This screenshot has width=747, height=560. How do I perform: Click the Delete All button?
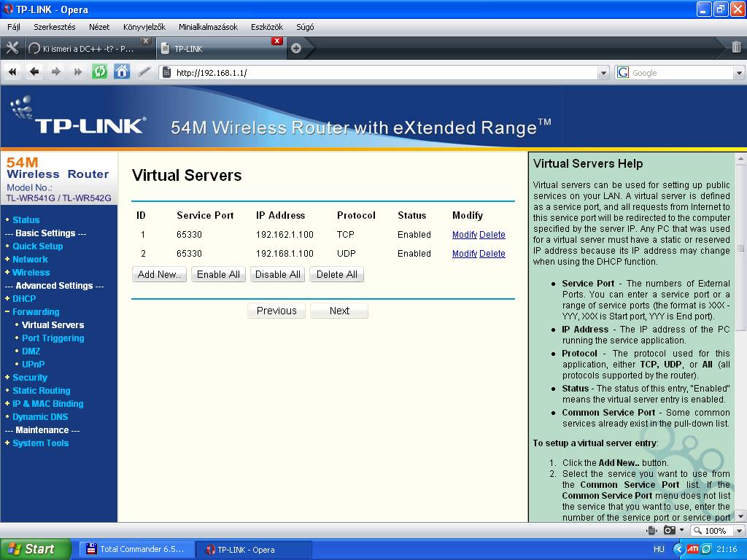(337, 275)
